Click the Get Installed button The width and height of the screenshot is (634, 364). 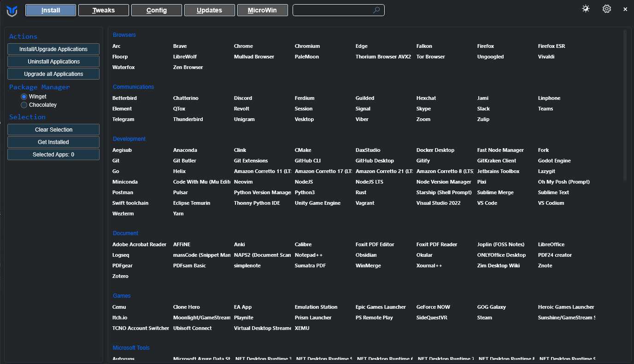pos(53,142)
